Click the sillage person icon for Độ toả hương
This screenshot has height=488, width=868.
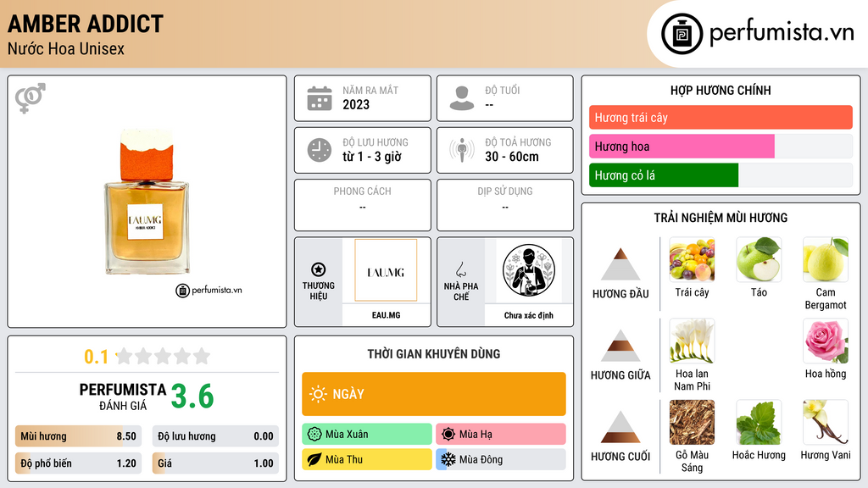click(462, 150)
